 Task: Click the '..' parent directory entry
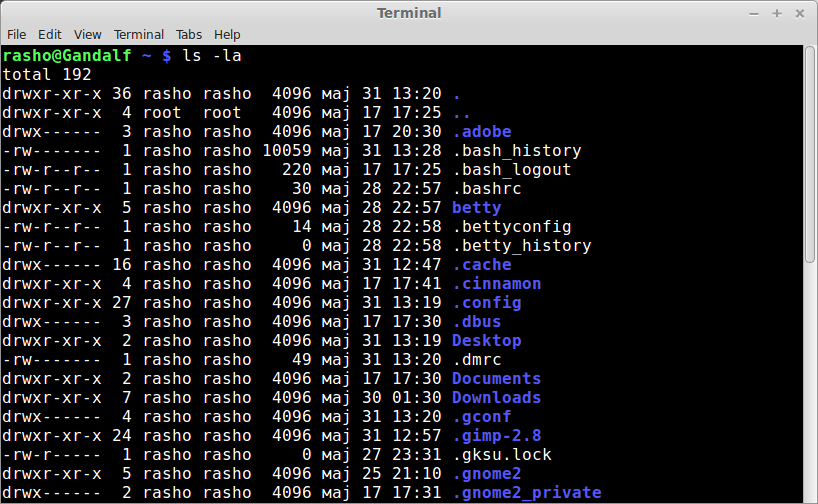462,113
